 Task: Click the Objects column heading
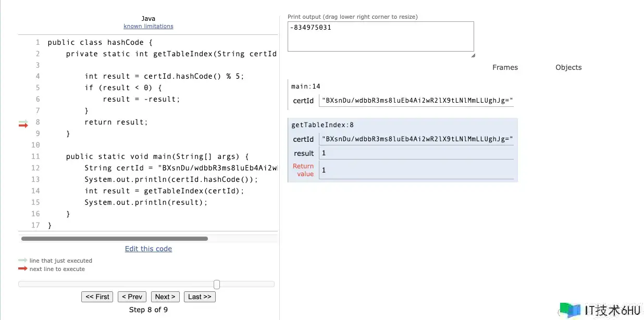(x=568, y=67)
